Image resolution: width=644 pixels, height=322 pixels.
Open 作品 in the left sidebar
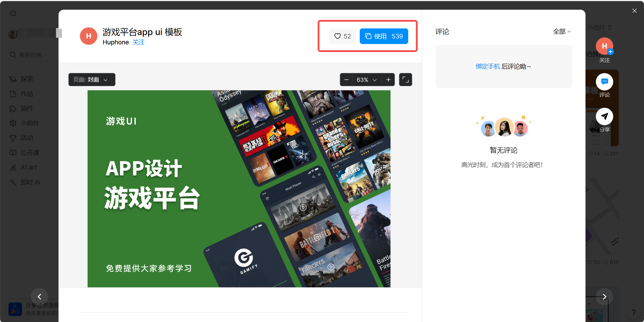[x=21, y=94]
